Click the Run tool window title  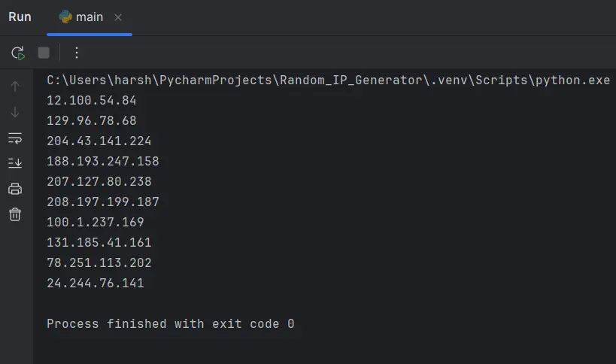point(20,17)
